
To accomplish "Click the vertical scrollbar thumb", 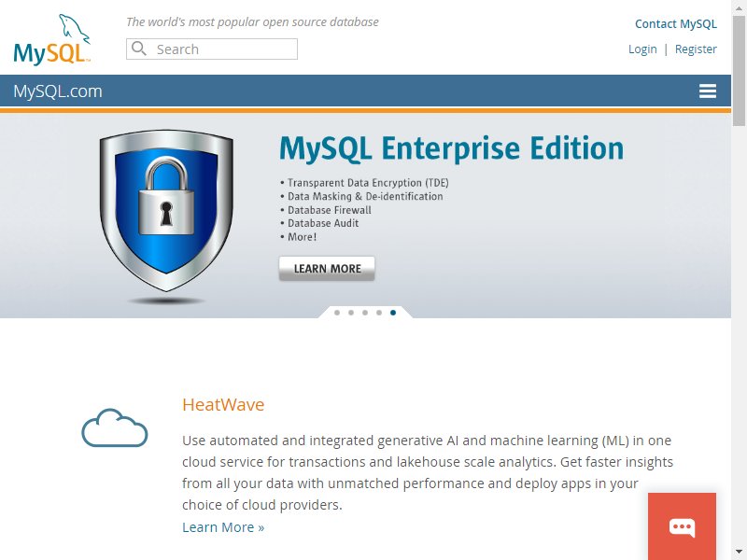I will click(739, 71).
